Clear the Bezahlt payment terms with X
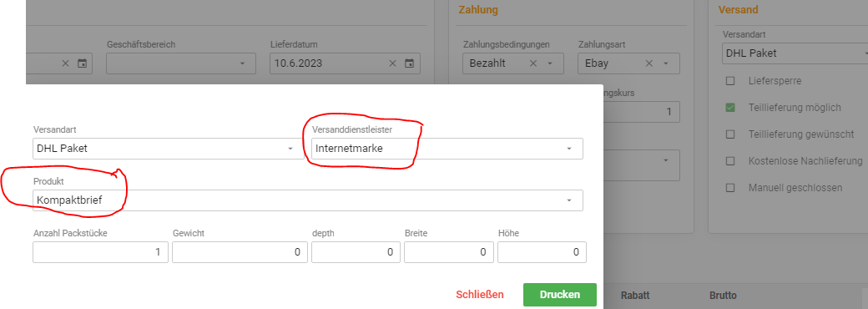This screenshot has width=868, height=309. tap(533, 63)
